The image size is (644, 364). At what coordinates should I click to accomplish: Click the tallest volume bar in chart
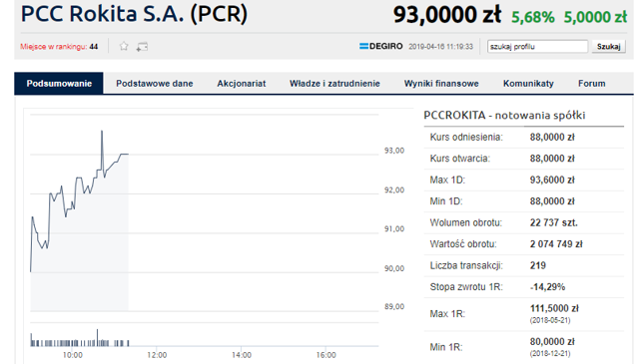point(97,337)
